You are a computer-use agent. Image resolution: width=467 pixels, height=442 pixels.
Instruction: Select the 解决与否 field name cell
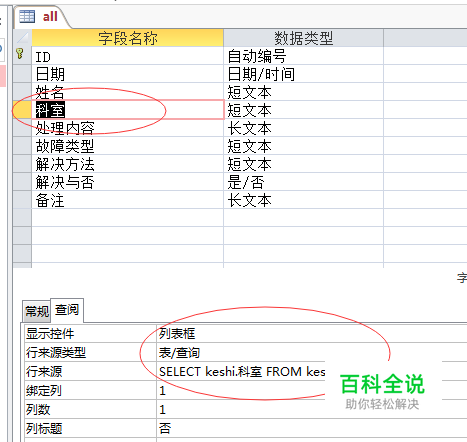(x=128, y=182)
